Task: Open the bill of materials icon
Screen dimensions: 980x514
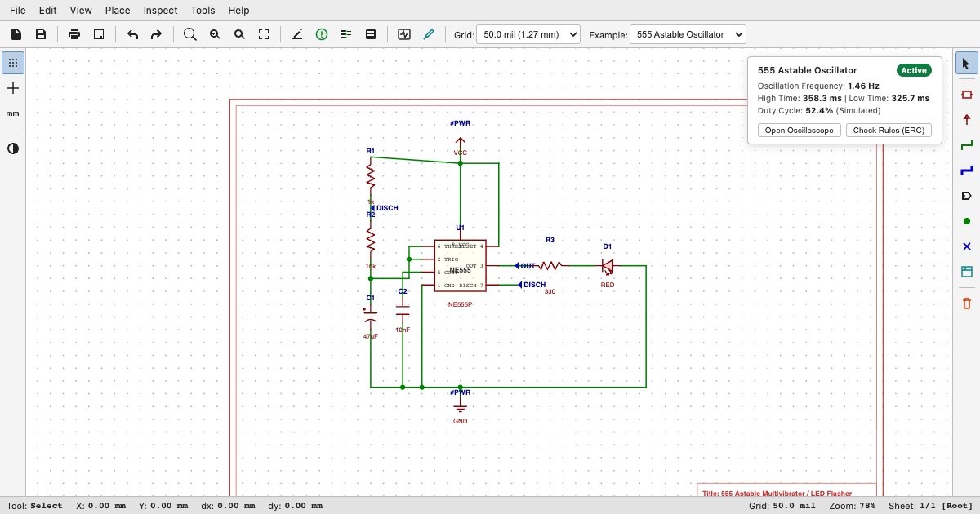Action: tap(371, 34)
